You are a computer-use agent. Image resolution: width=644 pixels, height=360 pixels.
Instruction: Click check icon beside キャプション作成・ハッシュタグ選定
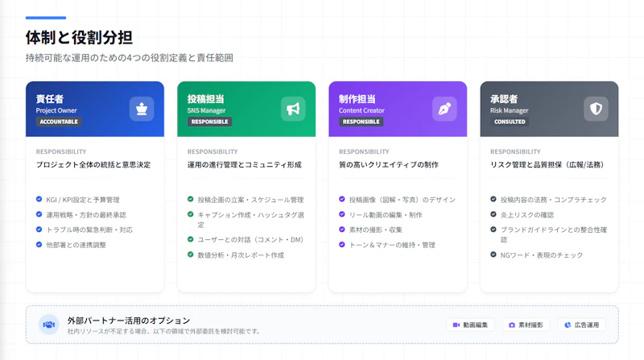(190, 214)
